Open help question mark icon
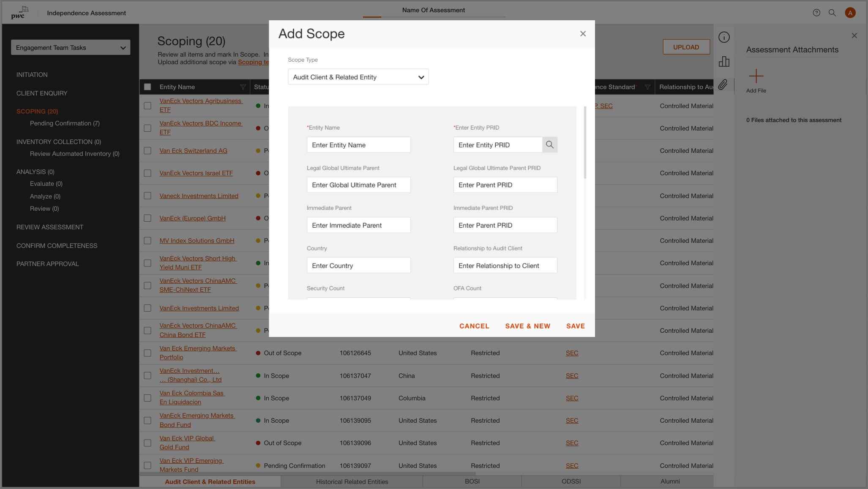This screenshot has width=868, height=489. pos(816,13)
